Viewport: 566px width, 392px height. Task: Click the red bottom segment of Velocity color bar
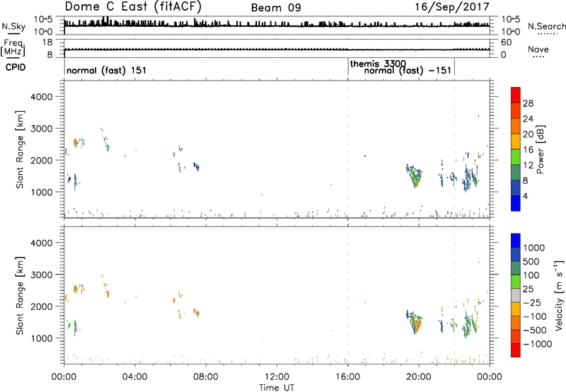pyautogui.click(x=516, y=350)
